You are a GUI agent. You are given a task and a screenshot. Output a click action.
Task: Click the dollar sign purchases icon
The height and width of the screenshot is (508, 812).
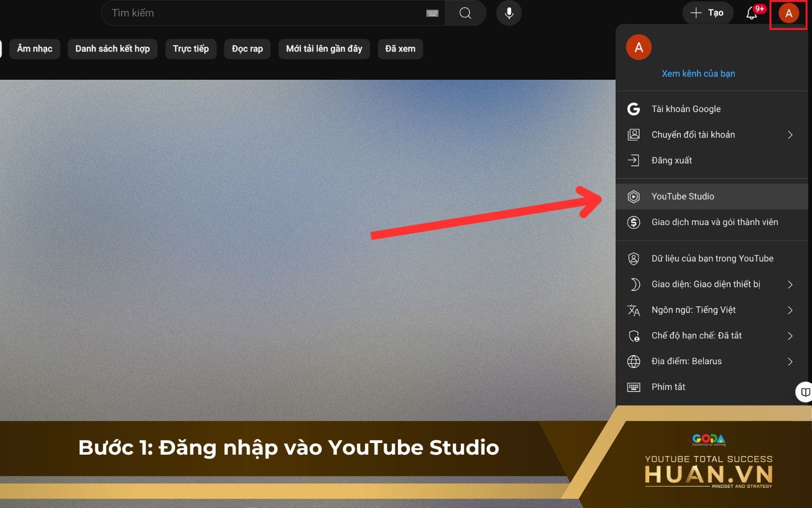pos(633,222)
